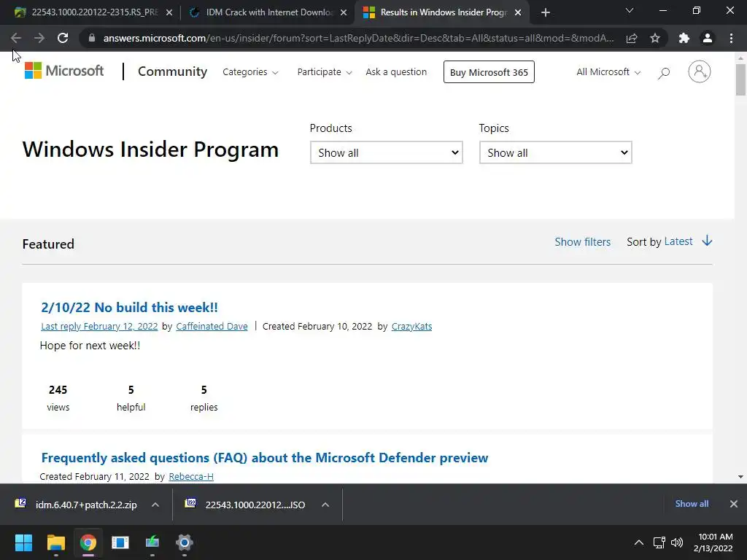Expand options for idm.6.40.7+patch.2.2.zip download
Image resolution: width=747 pixels, height=560 pixels.
click(155, 505)
